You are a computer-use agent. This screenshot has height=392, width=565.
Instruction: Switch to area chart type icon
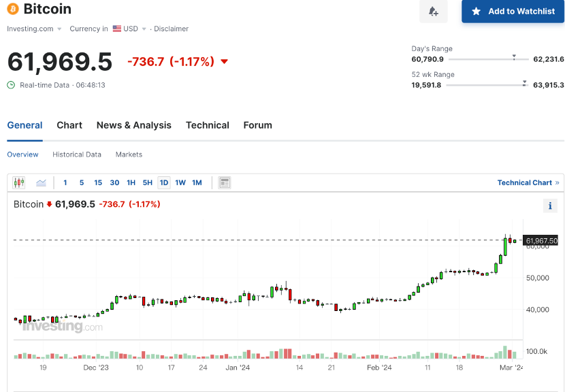41,182
